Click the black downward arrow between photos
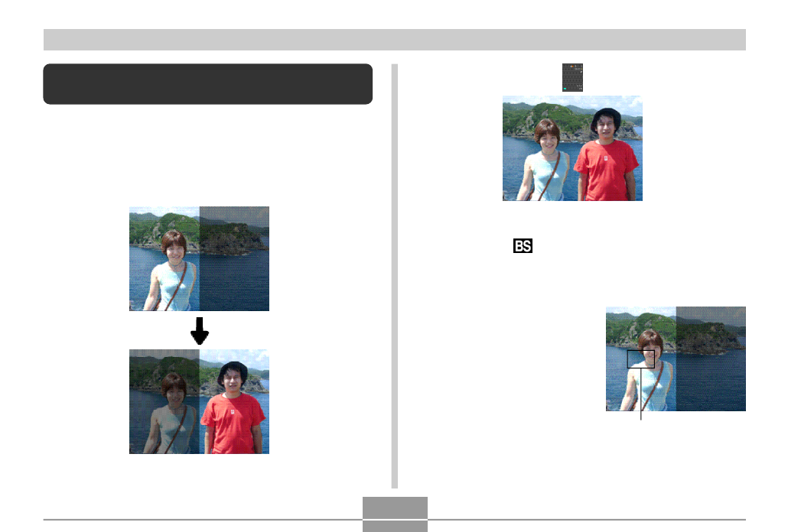788x532 pixels. tap(200, 331)
